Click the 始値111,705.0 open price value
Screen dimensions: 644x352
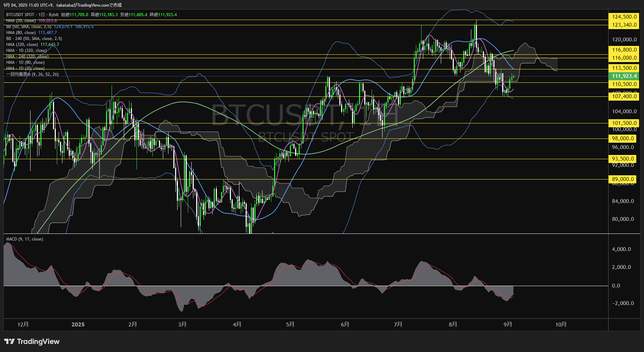click(x=75, y=15)
